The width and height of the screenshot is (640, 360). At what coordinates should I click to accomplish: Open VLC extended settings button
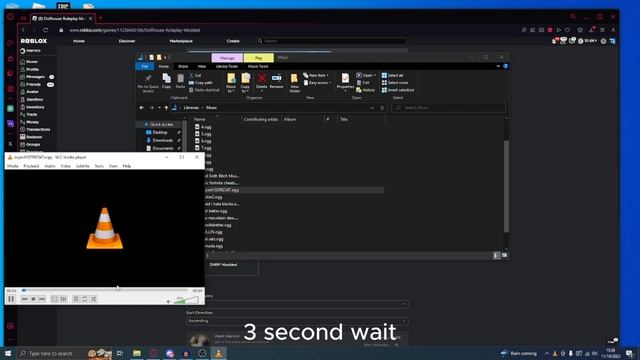pyautogui.click(x=63, y=299)
